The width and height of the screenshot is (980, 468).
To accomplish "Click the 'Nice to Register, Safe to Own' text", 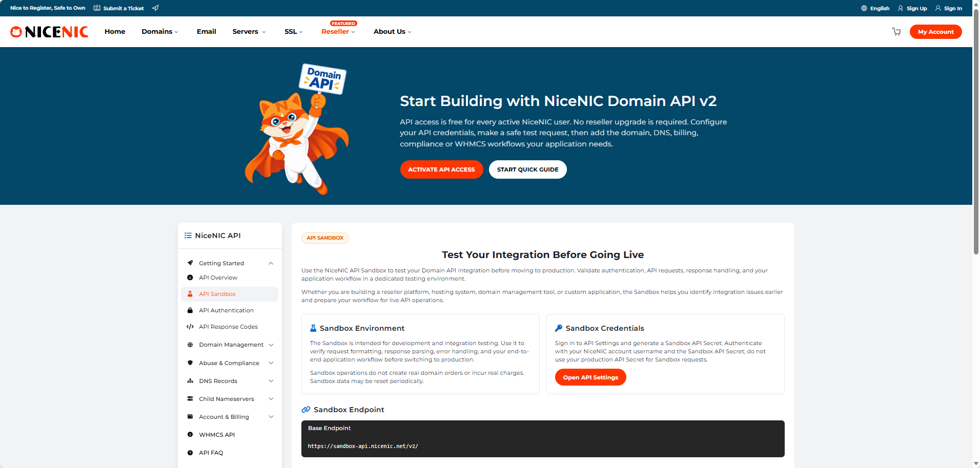I will (48, 8).
